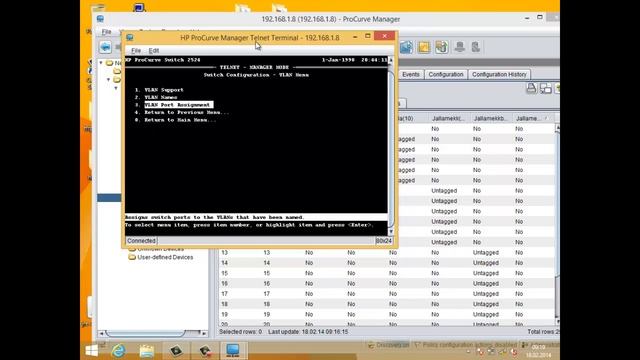Select highlighted VLAN Port Assignment item
The image size is (640, 360).
click(178, 105)
